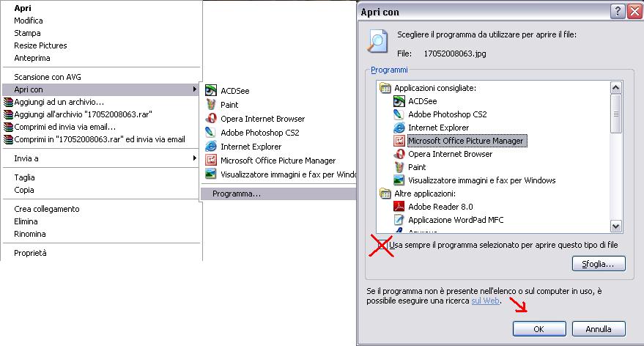The image size is (644, 346).
Task: Click the Paint brush cup icon in the dialog list
Action: coord(399,167)
